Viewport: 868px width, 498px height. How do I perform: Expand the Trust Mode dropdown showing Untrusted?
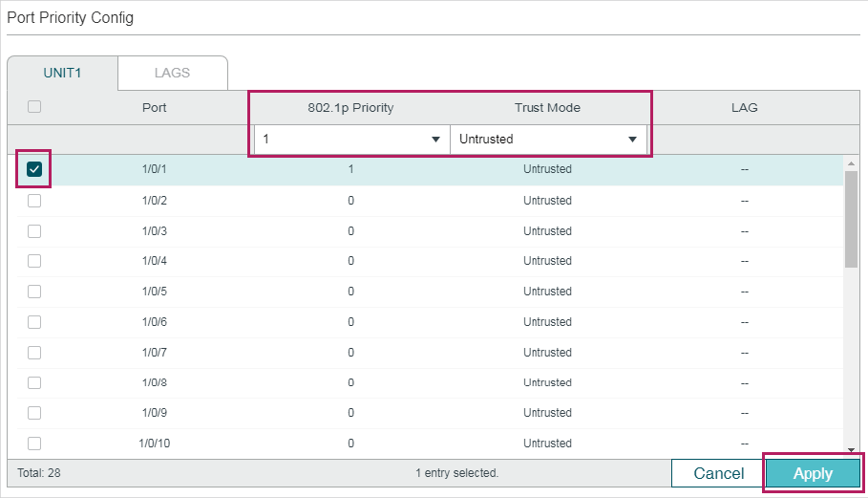click(x=548, y=139)
